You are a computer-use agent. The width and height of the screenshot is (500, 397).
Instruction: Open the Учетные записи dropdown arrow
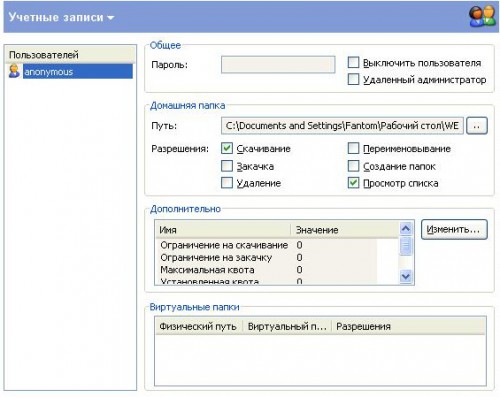coord(111,18)
